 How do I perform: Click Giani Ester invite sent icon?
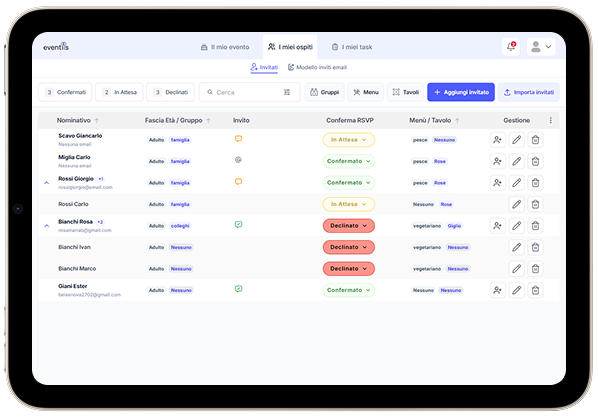tap(238, 289)
